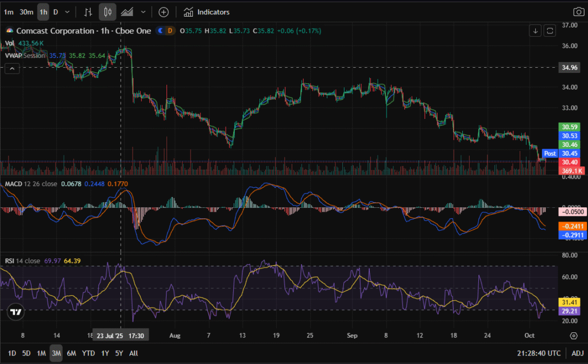Toggle the delayed data 'D' badge
Screen dimensions: 588x364
[x=171, y=30]
